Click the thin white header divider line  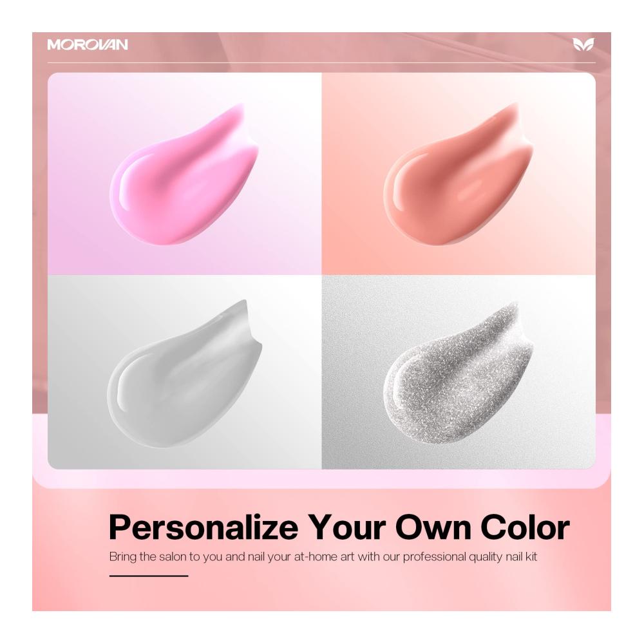(321, 63)
